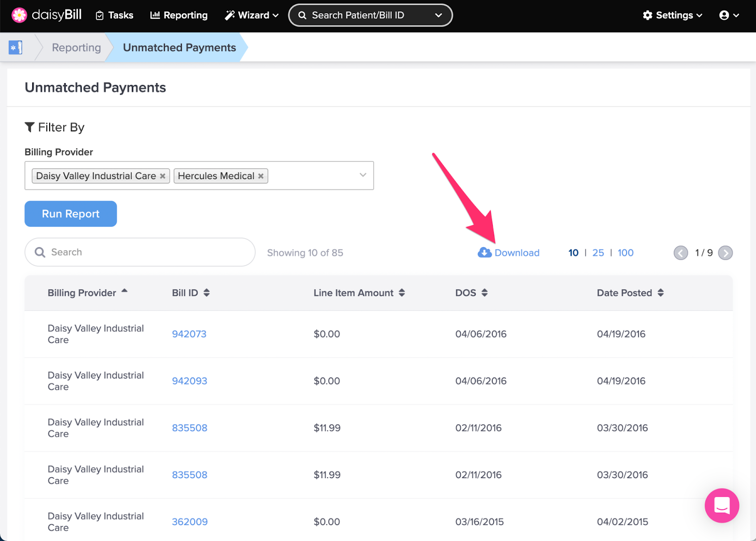The image size is (756, 541).
Task: Click the magnifier icon in table search
Action: [x=40, y=252]
